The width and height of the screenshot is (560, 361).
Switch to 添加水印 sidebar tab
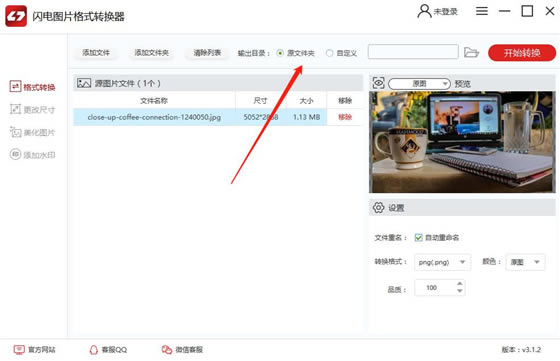[x=32, y=155]
